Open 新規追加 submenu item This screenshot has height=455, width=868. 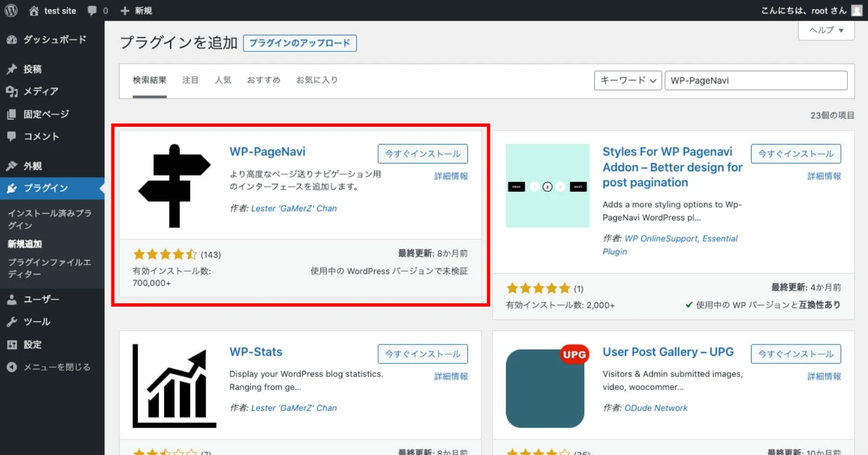(24, 244)
